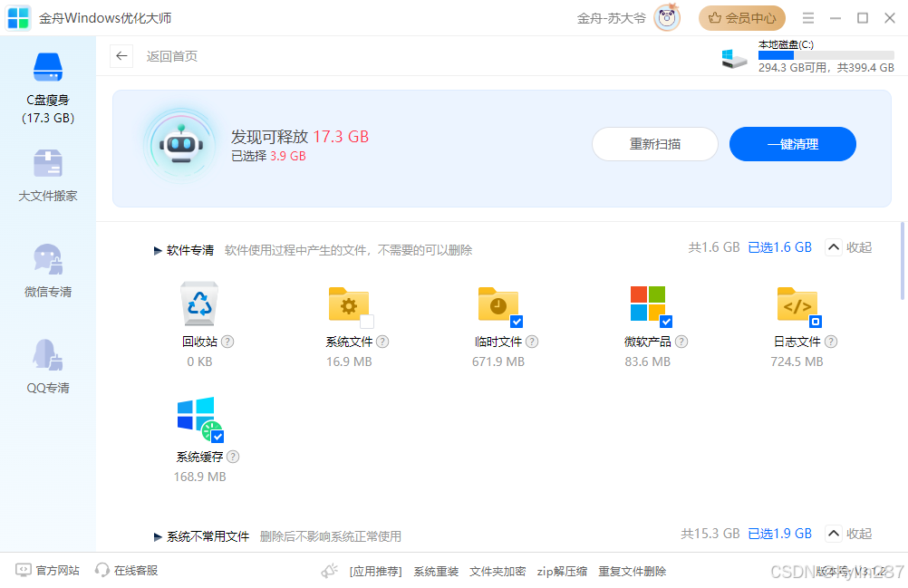Click the app logo in title bar
This screenshot has width=908, height=588.
click(x=18, y=18)
